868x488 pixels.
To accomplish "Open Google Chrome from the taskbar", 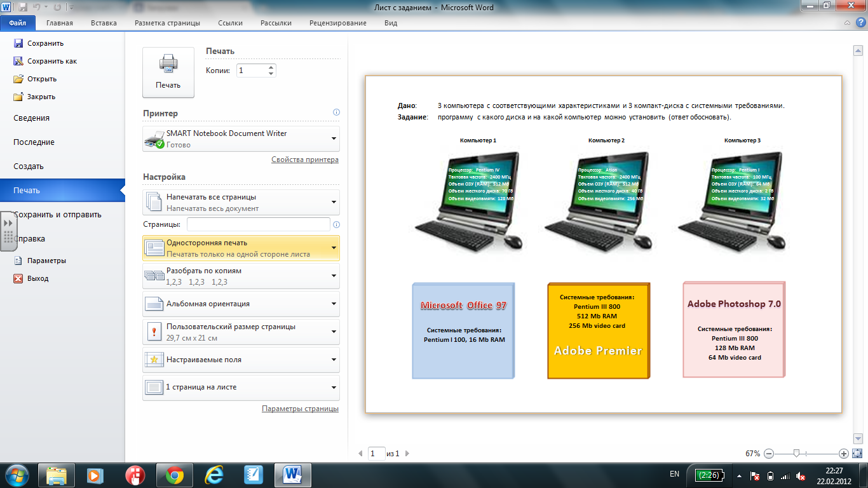I will point(175,475).
